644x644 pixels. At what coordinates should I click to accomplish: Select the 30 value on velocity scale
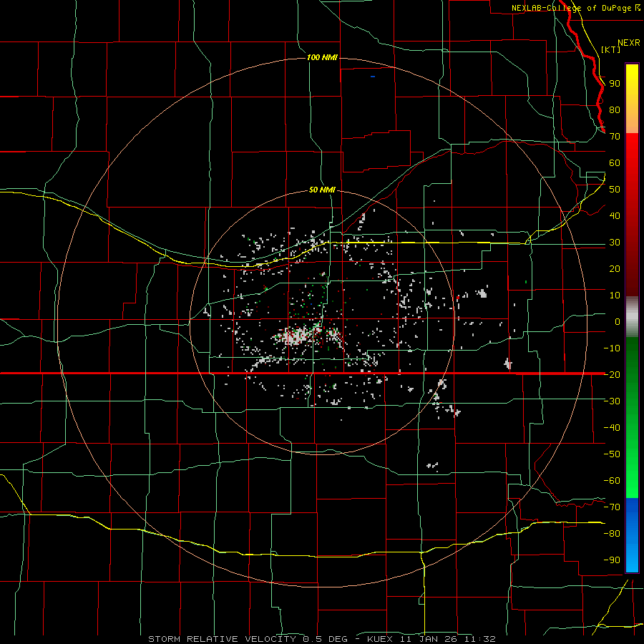click(x=615, y=243)
